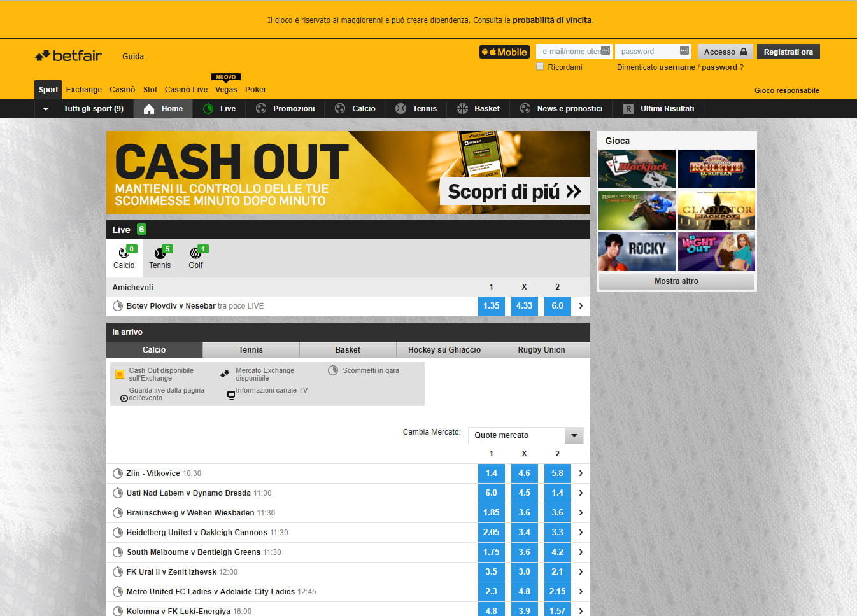Open the Home icon in navigation bar

[149, 109]
